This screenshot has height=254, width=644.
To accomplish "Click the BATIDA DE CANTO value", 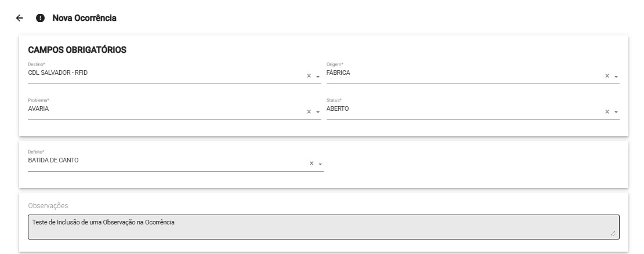I will (x=53, y=160).
